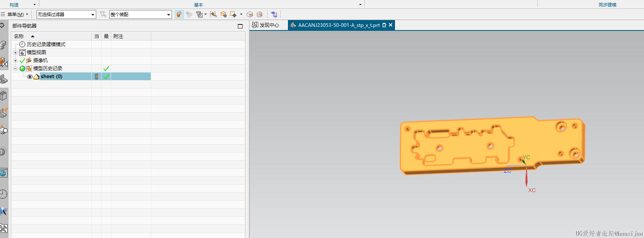Click the greyed linked-objects selection icon
This screenshot has width=644, height=238.
189,14
